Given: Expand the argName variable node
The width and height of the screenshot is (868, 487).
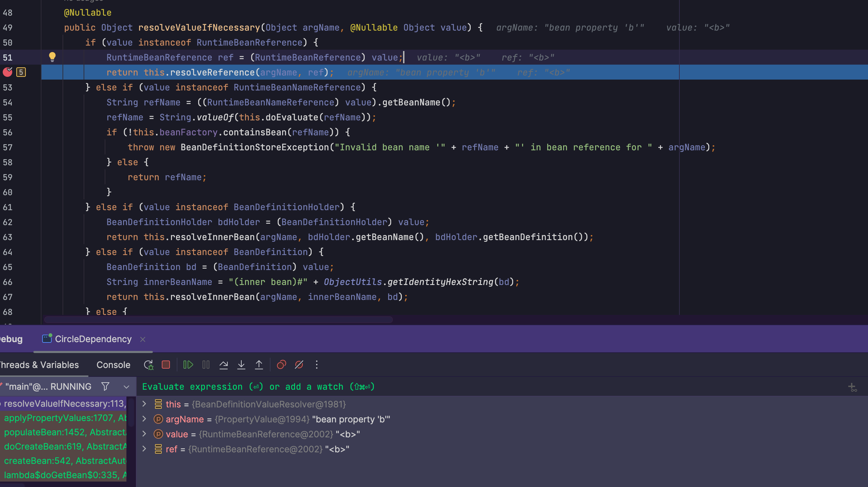Looking at the screenshot, I should click(144, 419).
